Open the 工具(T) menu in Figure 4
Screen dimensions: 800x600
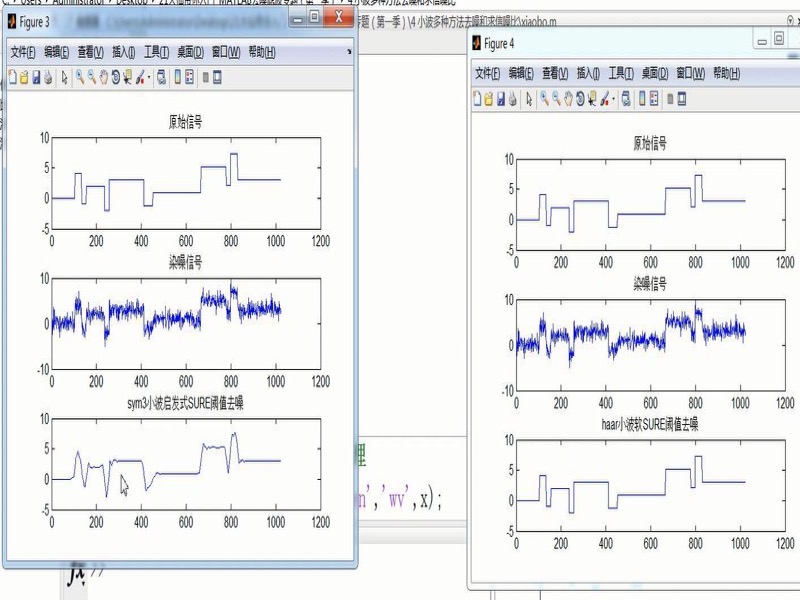(621, 73)
